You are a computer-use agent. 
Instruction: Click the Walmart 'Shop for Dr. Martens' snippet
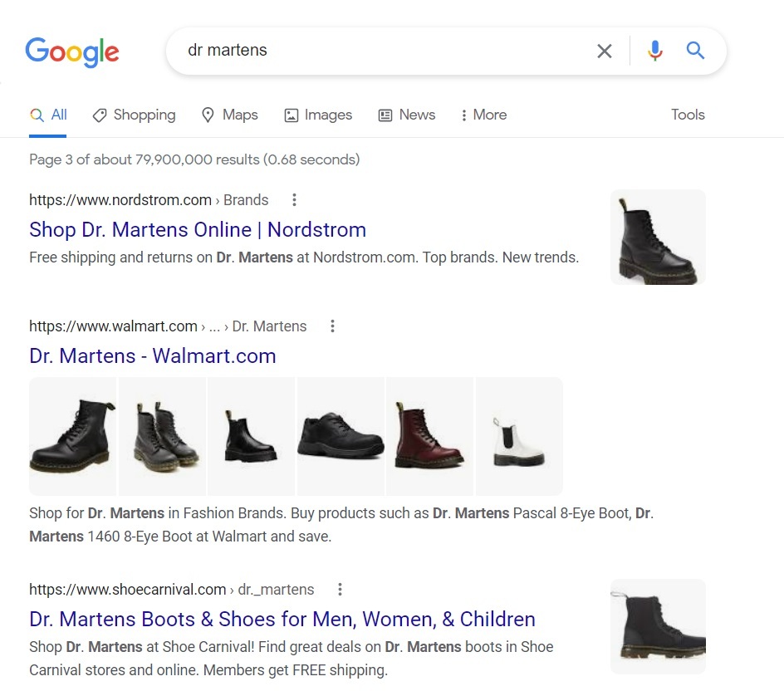pos(341,525)
